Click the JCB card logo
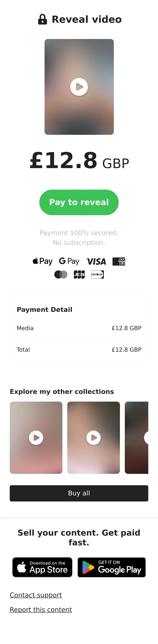 pyautogui.click(x=79, y=274)
